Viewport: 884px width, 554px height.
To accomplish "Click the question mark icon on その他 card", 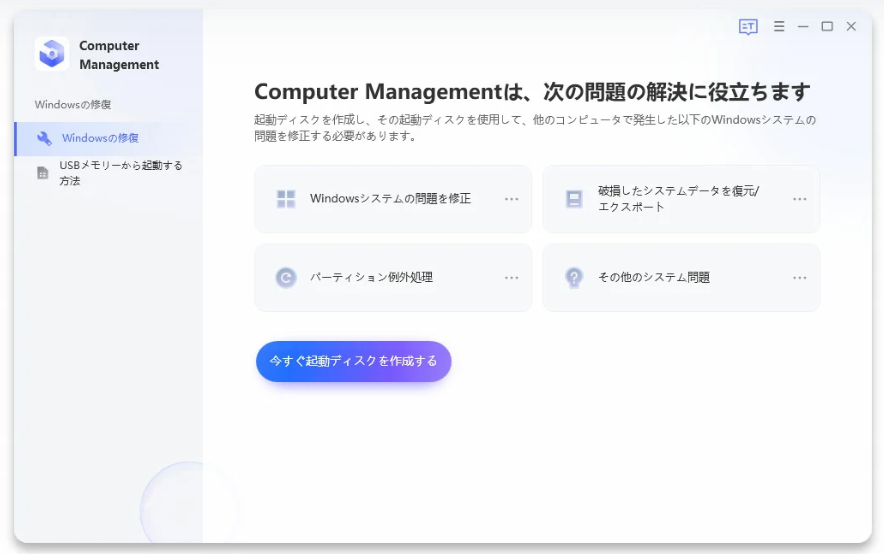I will [x=574, y=278].
